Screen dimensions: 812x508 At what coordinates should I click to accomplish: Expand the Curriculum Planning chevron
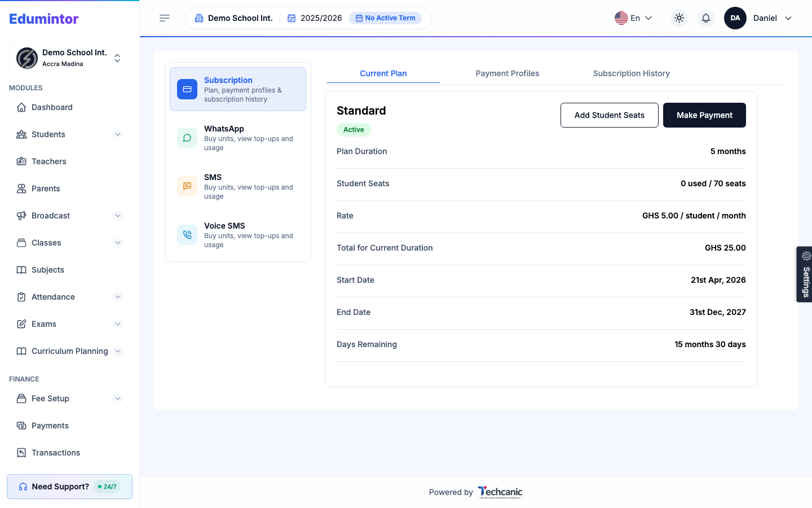(x=118, y=351)
